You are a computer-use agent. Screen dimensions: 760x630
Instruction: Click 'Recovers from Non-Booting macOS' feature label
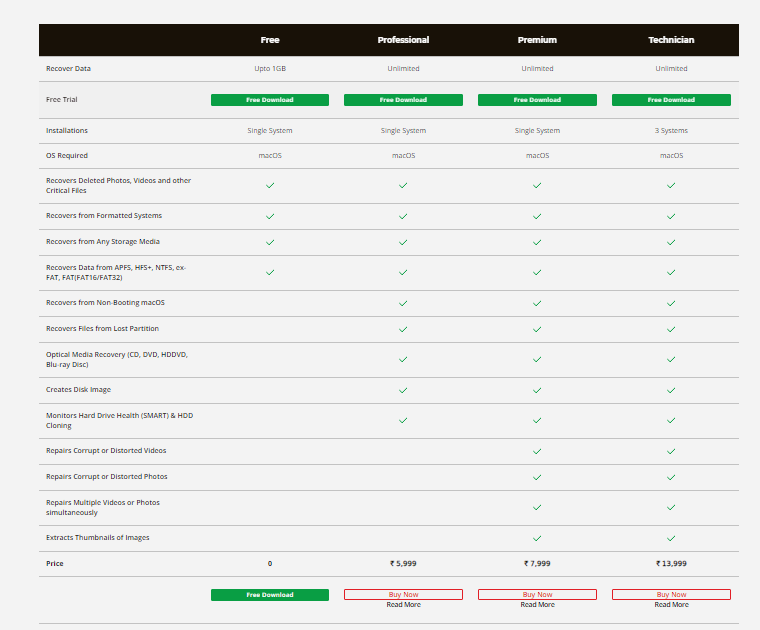coord(105,303)
